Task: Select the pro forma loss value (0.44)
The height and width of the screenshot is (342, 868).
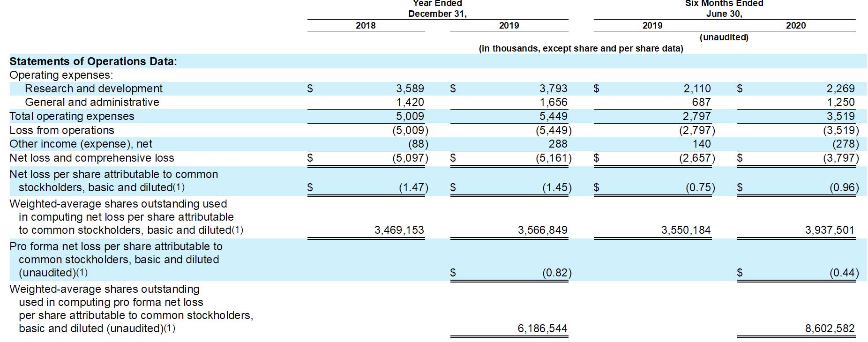Action: pyautogui.click(x=844, y=273)
